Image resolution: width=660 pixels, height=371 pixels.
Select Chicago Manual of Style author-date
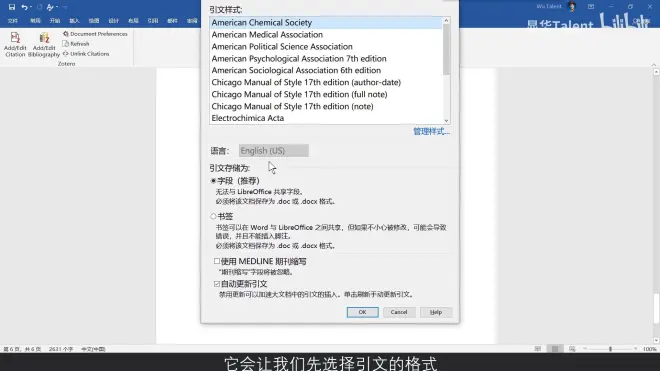click(326, 83)
